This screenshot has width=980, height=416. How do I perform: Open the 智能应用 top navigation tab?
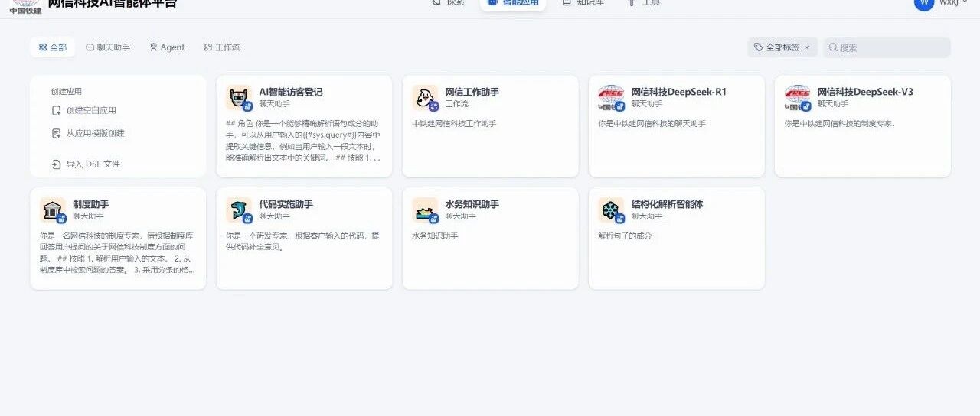[513, 4]
